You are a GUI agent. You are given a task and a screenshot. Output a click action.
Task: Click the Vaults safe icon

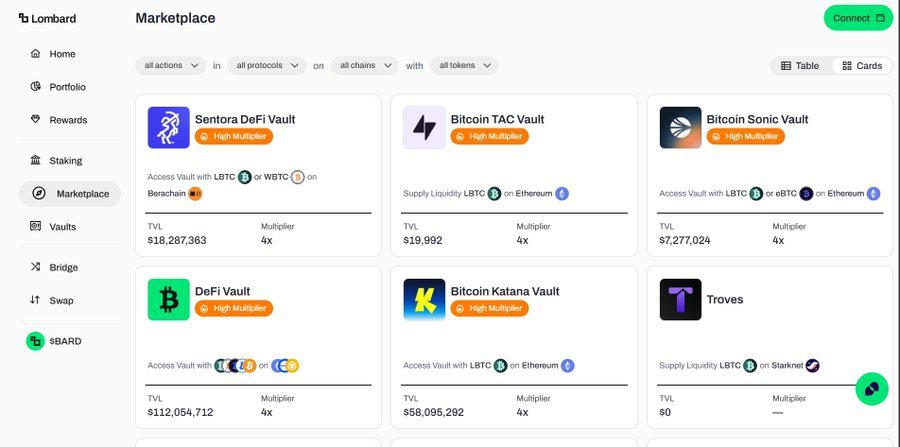point(36,226)
